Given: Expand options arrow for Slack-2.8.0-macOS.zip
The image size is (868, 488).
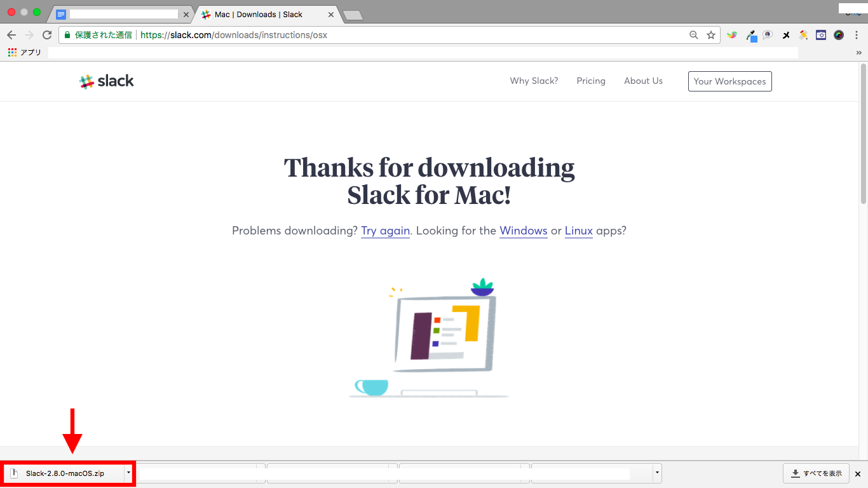Looking at the screenshot, I should [x=128, y=473].
